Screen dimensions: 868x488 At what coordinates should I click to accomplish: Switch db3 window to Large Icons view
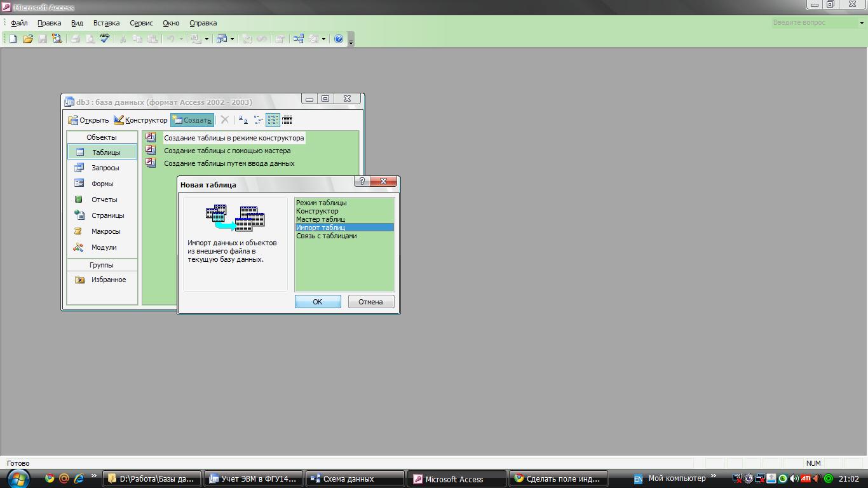click(243, 119)
